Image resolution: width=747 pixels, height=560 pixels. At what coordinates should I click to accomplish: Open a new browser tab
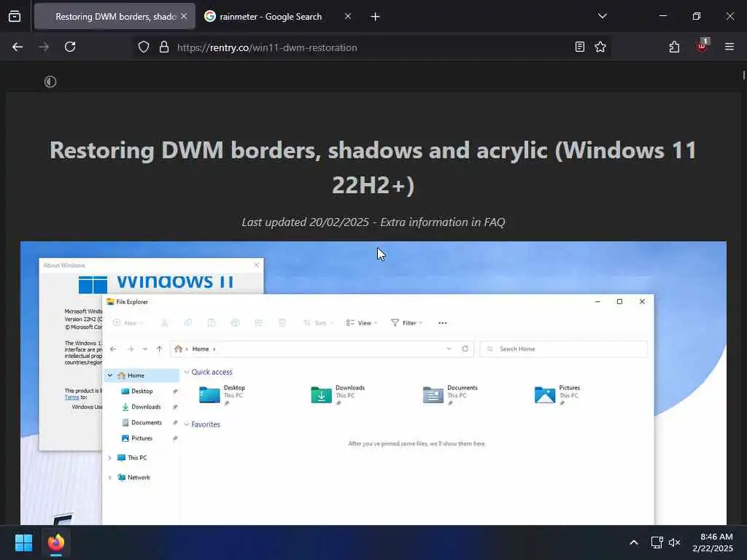click(x=375, y=17)
